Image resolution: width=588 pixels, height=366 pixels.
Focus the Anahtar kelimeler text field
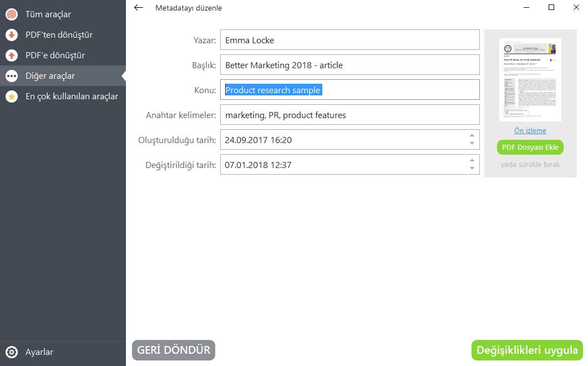[349, 115]
